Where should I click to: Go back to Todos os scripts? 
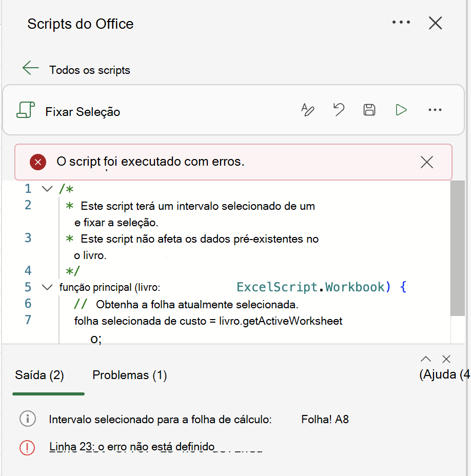pos(31,68)
